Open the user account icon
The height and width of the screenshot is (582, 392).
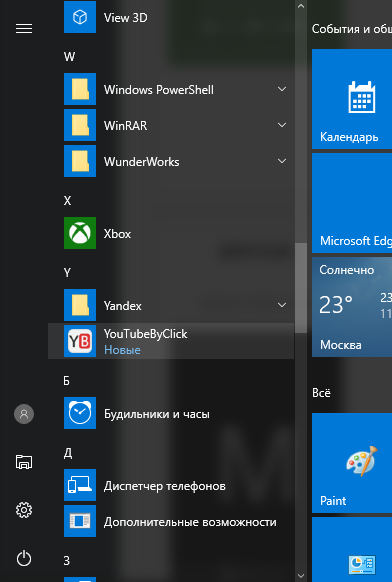(24, 414)
